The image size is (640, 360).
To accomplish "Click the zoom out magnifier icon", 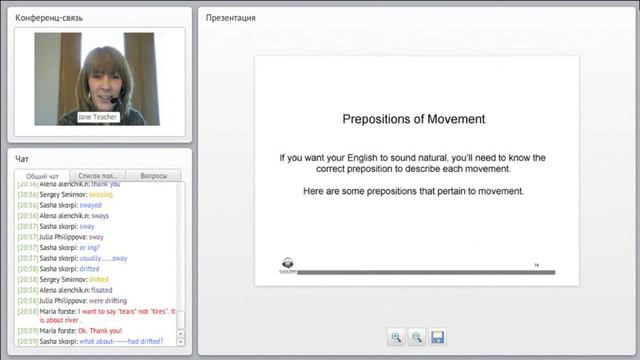I will 416,337.
